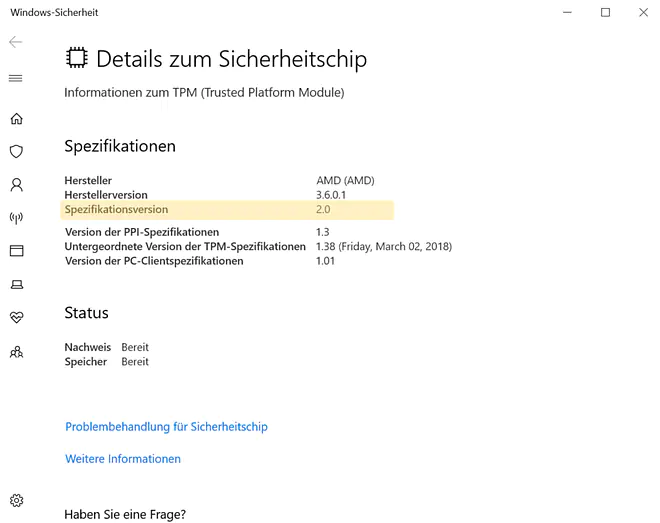660x523 pixels.
Task: Click 'Details zum Sicherheitschip' page title
Action: click(232, 58)
